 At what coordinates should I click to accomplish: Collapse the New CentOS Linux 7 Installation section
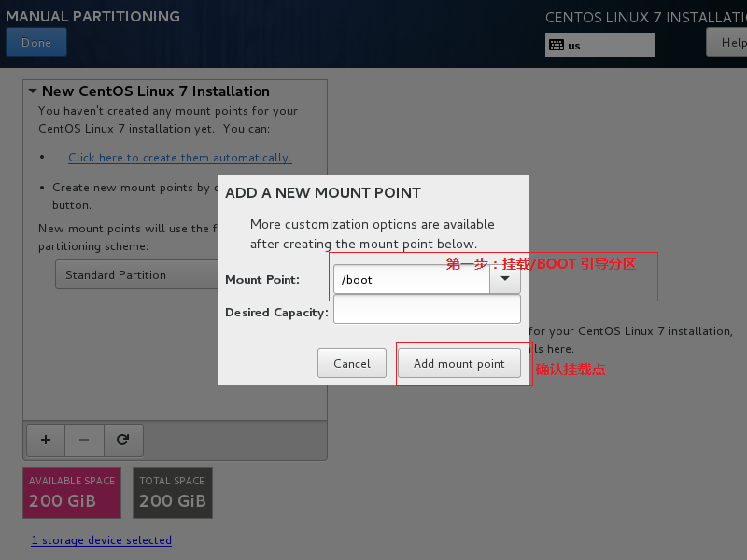click(33, 91)
